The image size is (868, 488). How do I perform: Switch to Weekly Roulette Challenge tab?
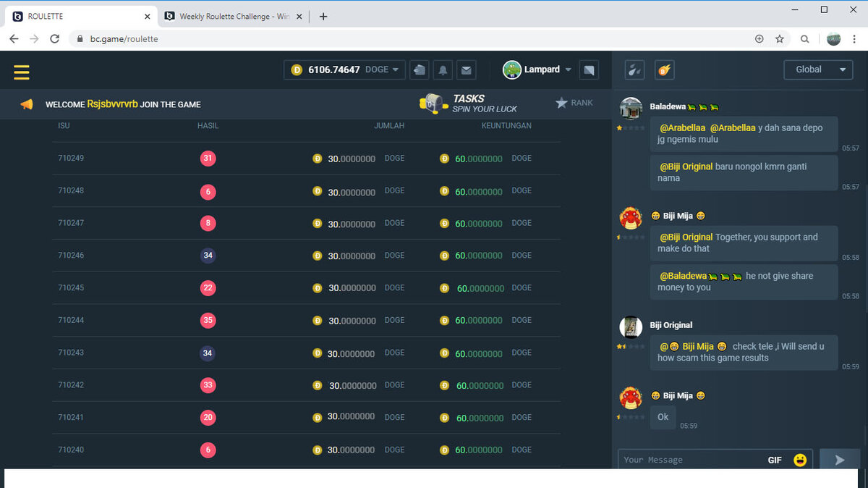(230, 16)
